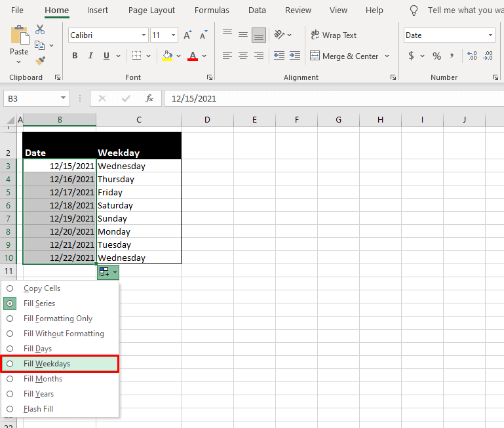The image size is (504, 428).
Task: Click the Orientation text-angle icon
Action: pyautogui.click(x=279, y=35)
